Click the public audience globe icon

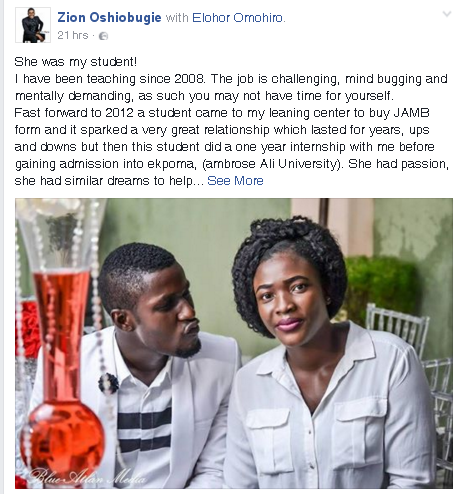coord(104,36)
